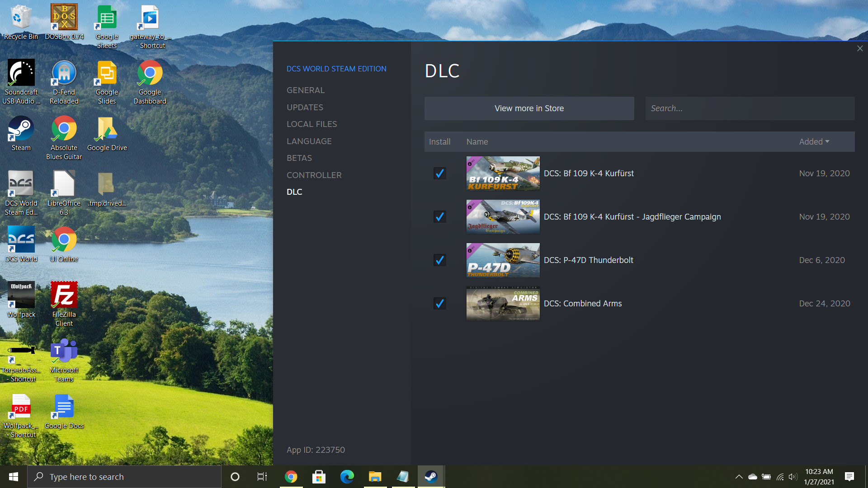Screen dimensions: 868x488
Task: Switch to the BETAS settings section
Action: coord(299,158)
